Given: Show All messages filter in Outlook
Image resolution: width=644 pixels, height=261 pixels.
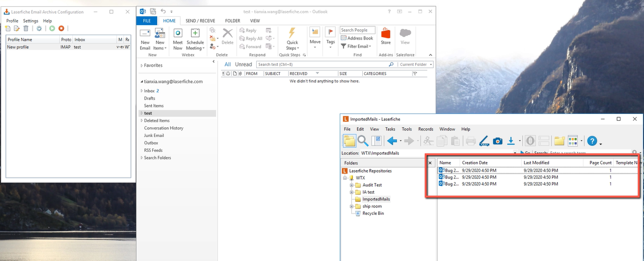Looking at the screenshot, I should point(227,64).
